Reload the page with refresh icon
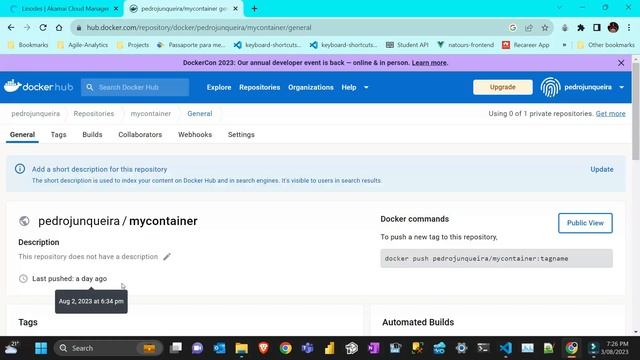This screenshot has height=360, width=640. click(x=43, y=28)
